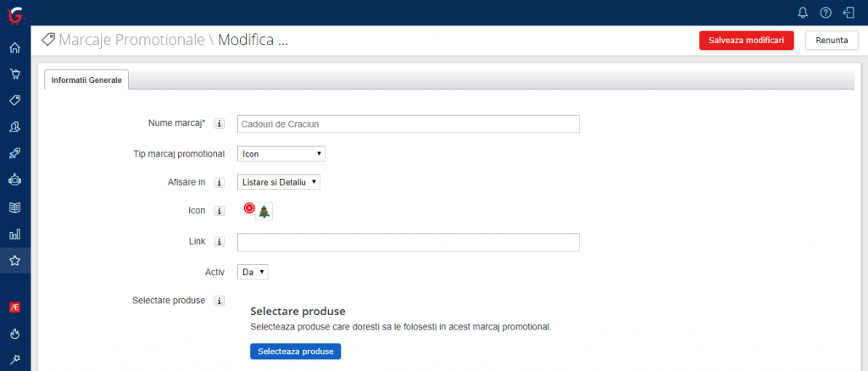Open notifications bell in top bar

click(804, 13)
